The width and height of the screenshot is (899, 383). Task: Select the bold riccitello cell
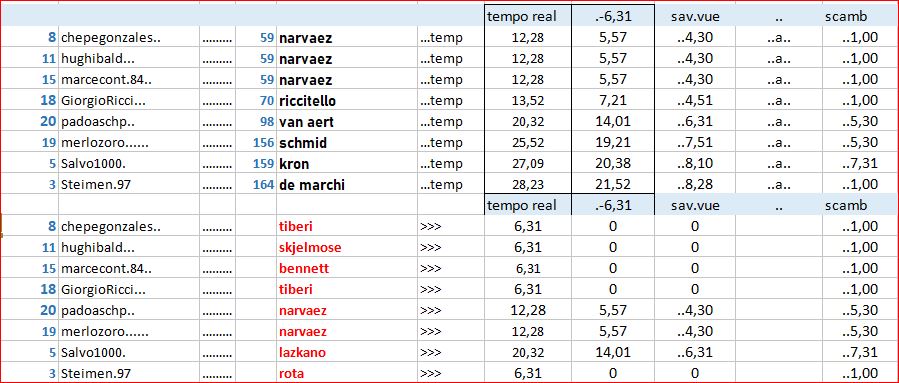[x=347, y=101]
